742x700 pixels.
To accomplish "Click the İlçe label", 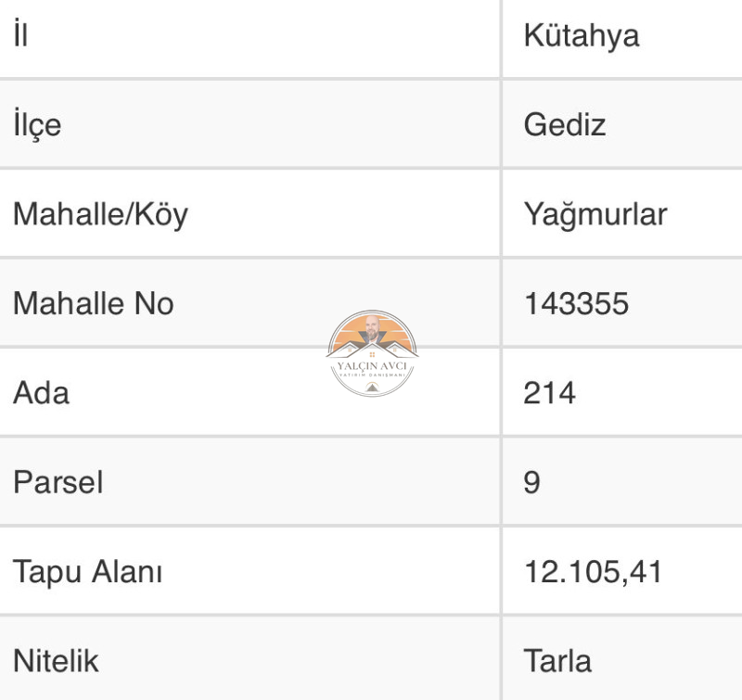I will click(x=37, y=125).
